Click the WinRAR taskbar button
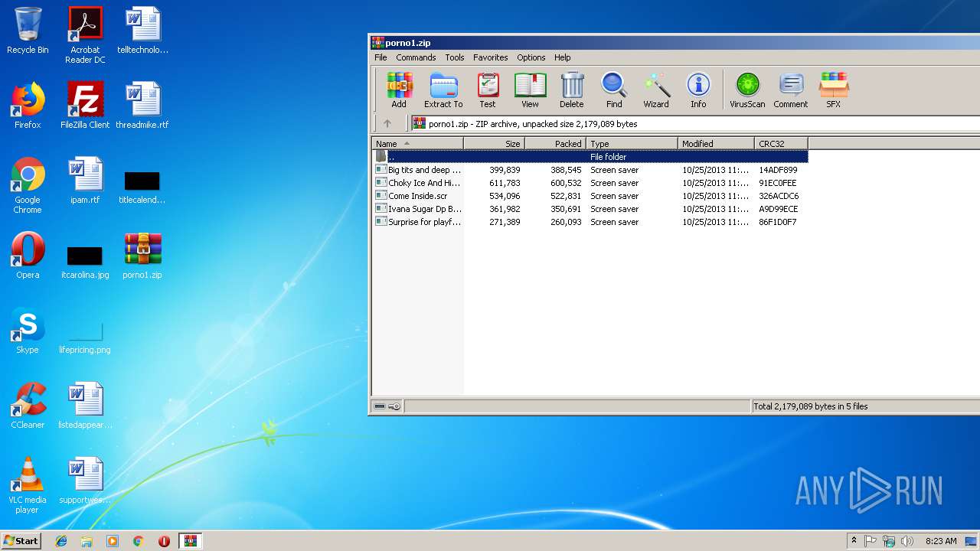Viewport: 980px width, 551px height. click(190, 541)
